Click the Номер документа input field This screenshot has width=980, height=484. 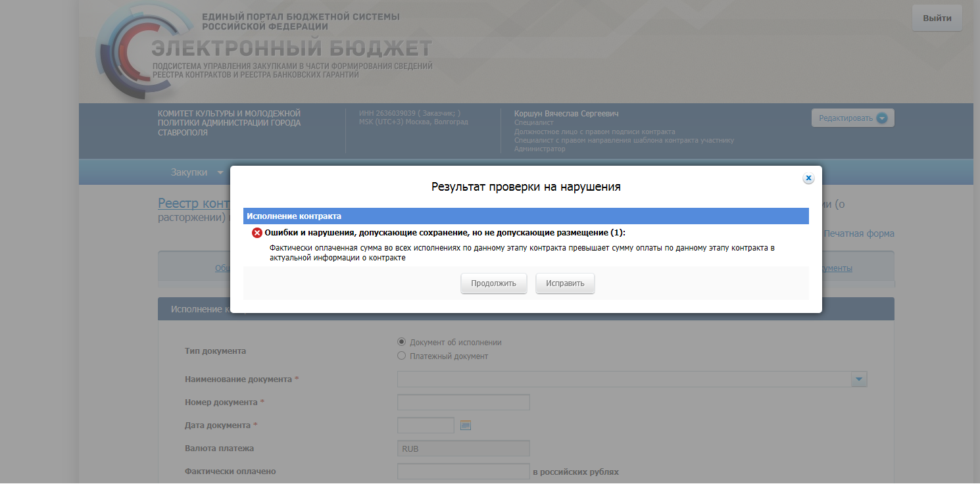pos(464,402)
